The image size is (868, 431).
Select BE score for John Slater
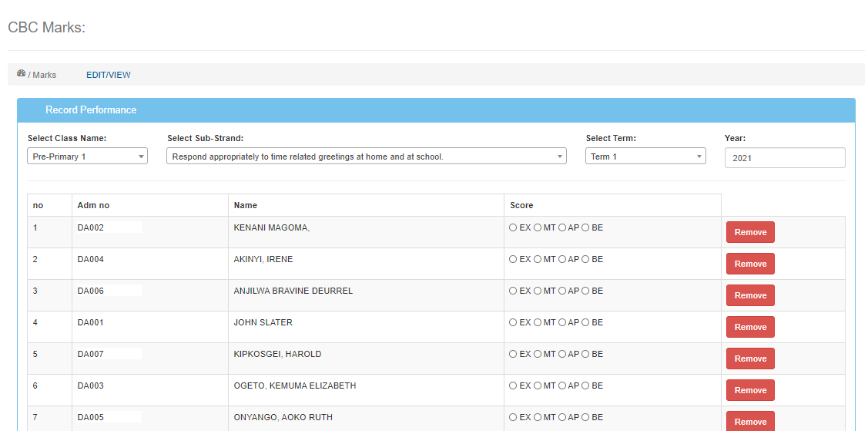586,322
